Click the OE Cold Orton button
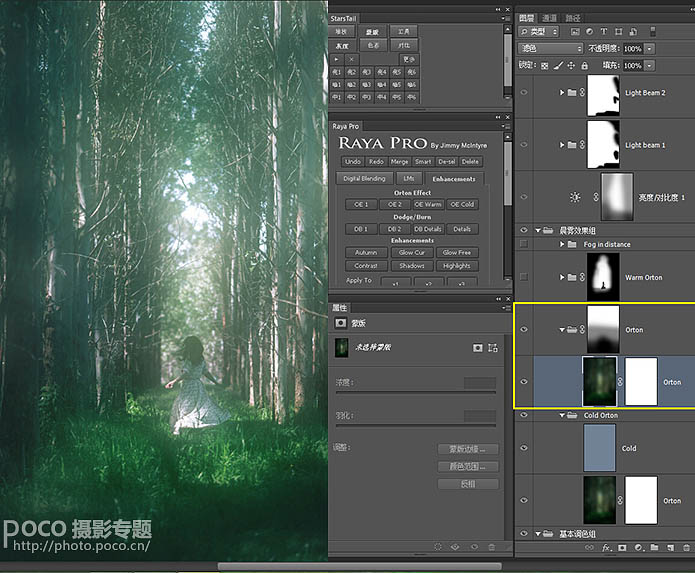The image size is (695, 573). [462, 204]
